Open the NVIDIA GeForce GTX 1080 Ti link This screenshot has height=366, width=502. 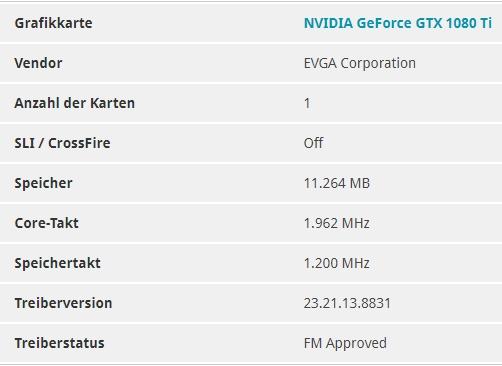click(398, 23)
